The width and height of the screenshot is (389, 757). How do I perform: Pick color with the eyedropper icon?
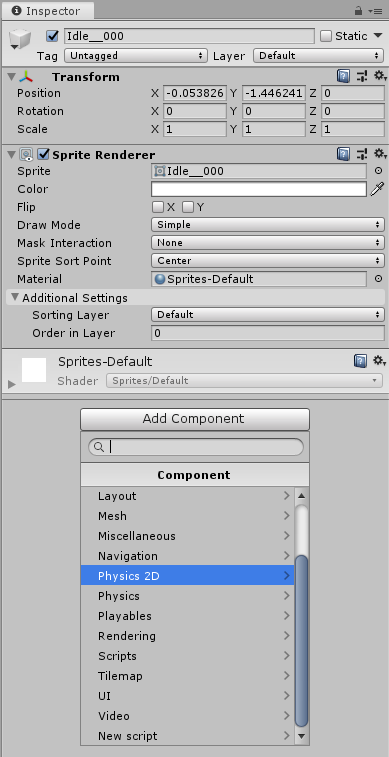click(x=377, y=189)
